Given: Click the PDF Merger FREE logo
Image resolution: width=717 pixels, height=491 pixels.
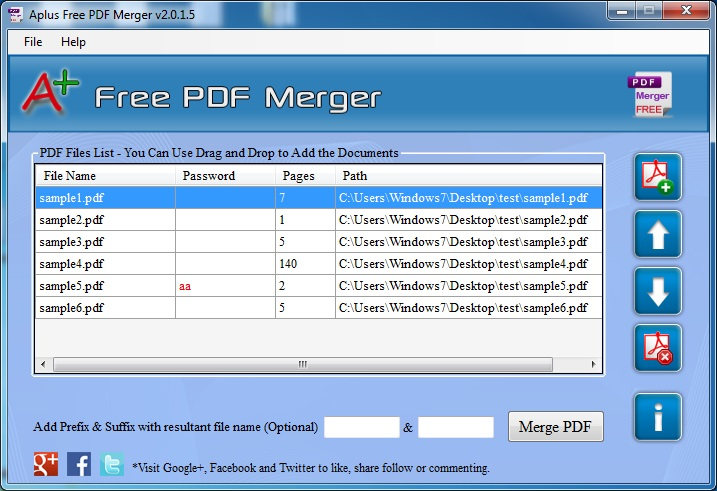Looking at the screenshot, I should point(650,95).
